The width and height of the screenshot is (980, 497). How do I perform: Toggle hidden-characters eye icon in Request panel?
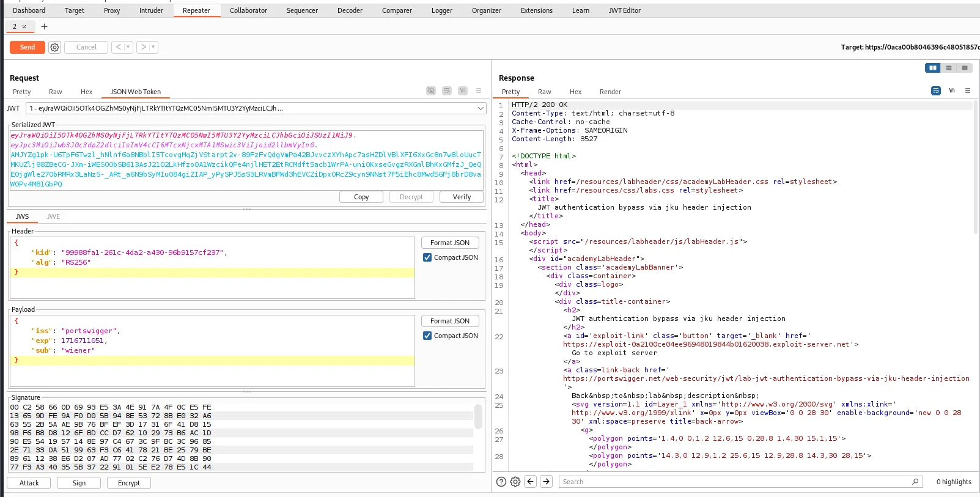click(431, 90)
